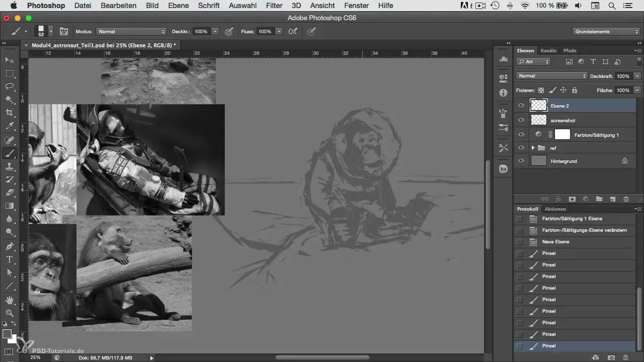This screenshot has width=644, height=362.
Task: Toggle lock transparent pixels
Action: pos(541,90)
